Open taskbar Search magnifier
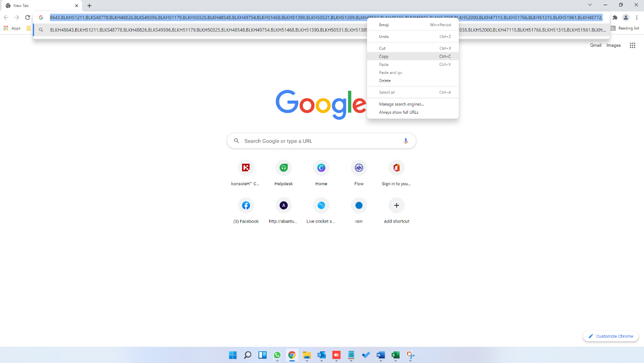 (x=248, y=355)
